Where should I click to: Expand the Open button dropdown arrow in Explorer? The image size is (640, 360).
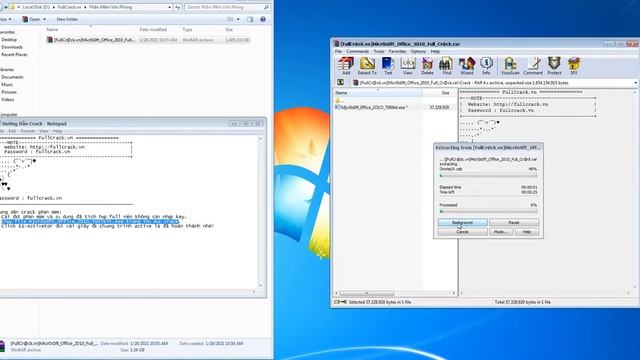(x=44, y=19)
